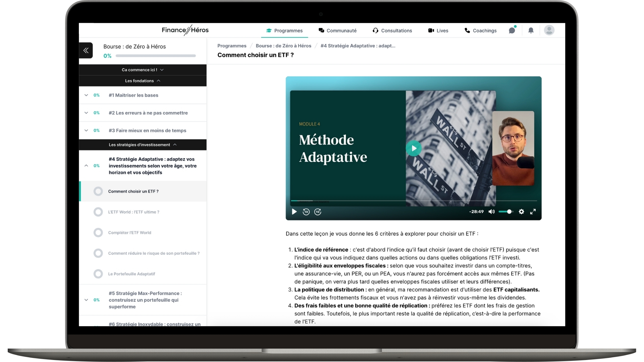This screenshot has width=644, height=362.
Task: Open the notifications bell
Action: (531, 30)
